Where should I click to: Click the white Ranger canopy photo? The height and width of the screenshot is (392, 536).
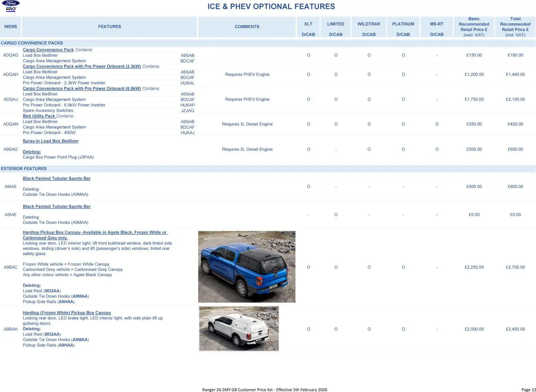pos(239,329)
